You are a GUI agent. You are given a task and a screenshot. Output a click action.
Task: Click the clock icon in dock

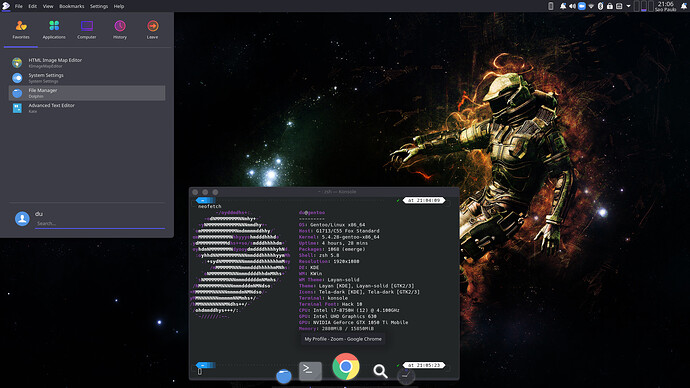406,375
